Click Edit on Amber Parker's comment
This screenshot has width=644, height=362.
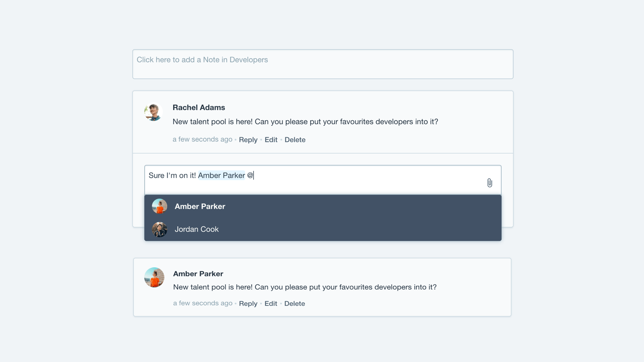[x=270, y=303]
